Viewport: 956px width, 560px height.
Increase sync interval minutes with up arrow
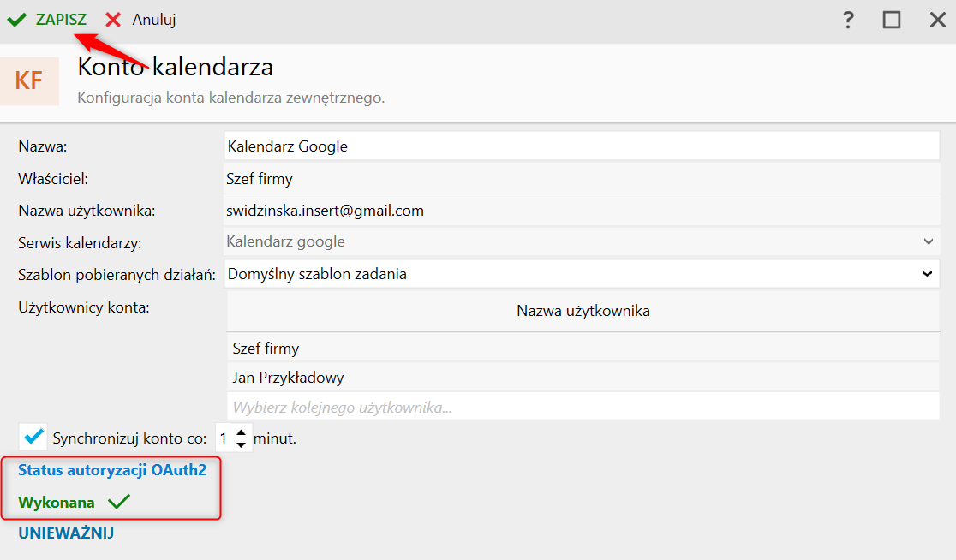(242, 432)
